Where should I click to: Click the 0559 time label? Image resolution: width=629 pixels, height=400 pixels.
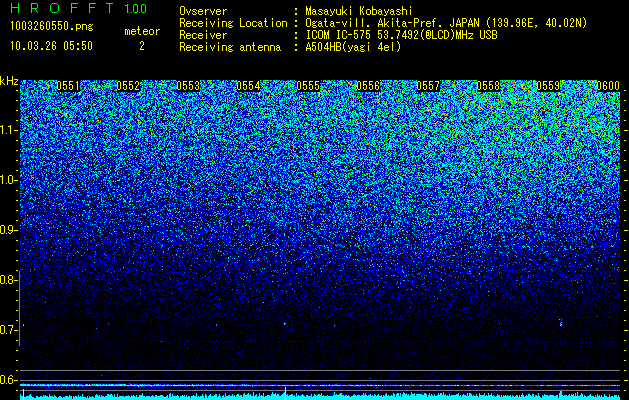click(548, 86)
